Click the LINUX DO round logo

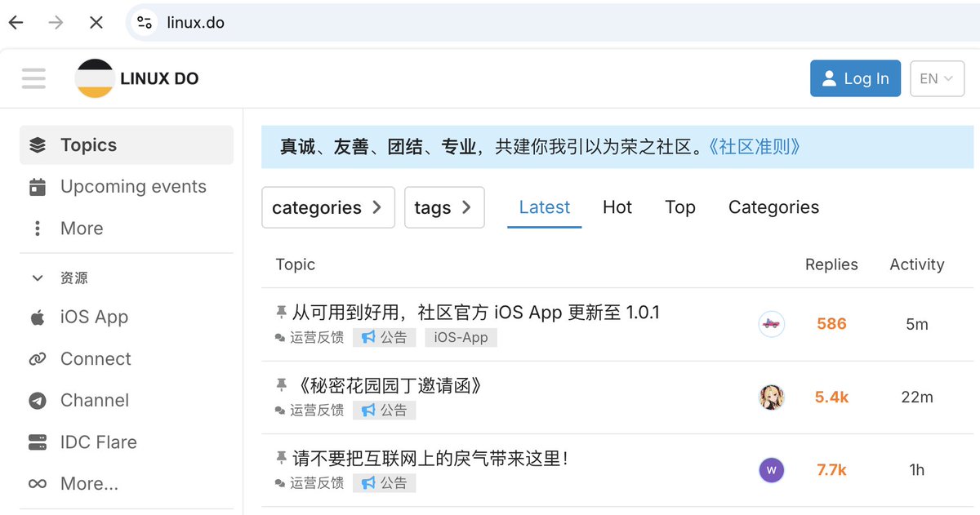[x=95, y=78]
